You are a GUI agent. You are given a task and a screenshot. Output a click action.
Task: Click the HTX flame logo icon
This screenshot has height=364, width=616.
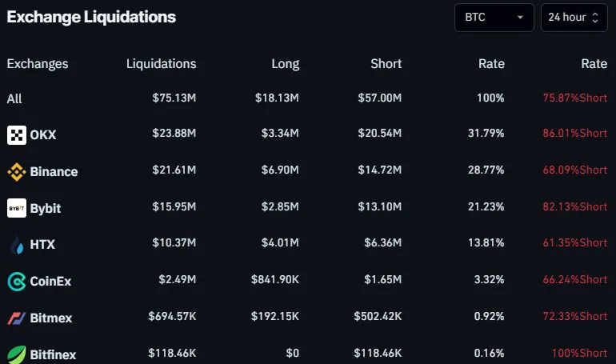17,245
